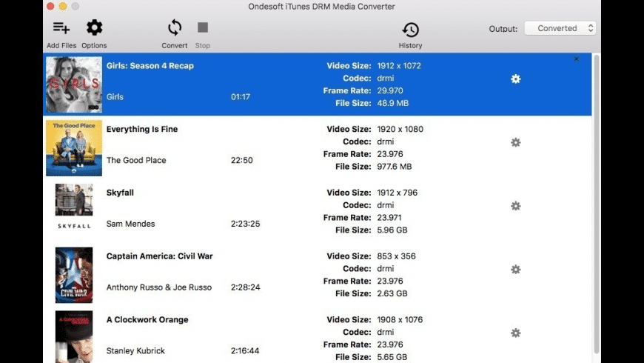Click the vertical scrollbar of the file list
Image resolution: width=644 pixels, height=363 pixels.
coord(597,204)
